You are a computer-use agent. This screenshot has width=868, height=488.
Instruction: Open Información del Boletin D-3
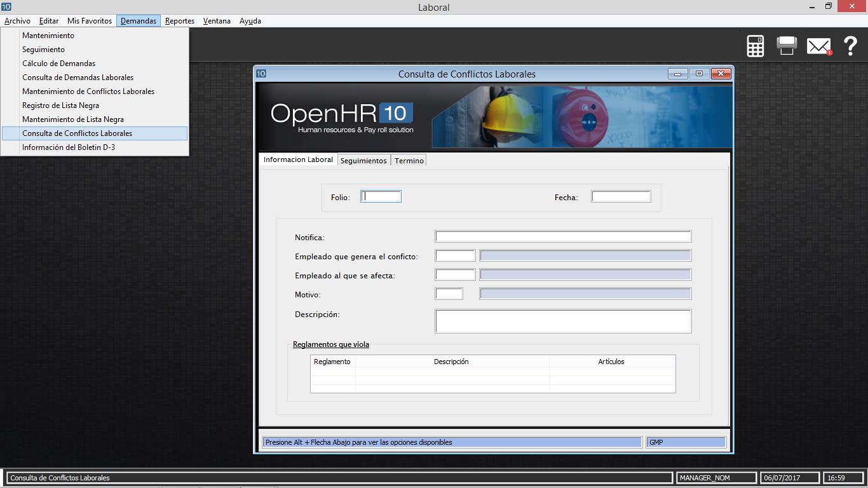click(x=69, y=147)
